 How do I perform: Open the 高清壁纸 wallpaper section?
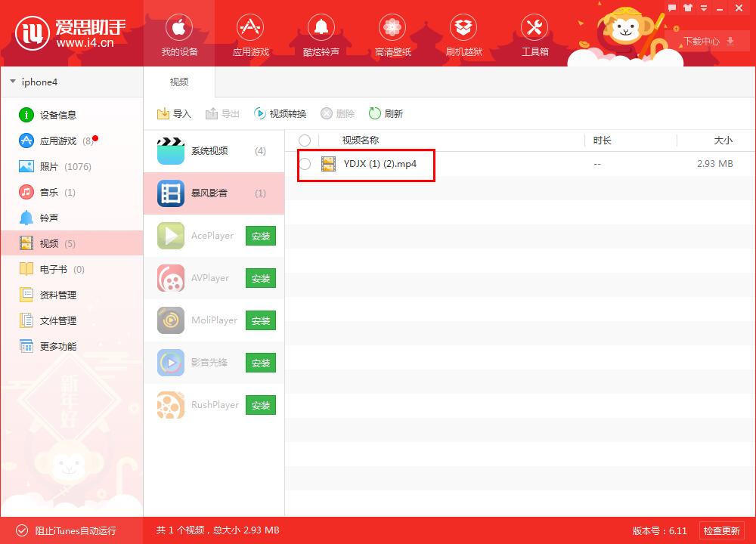pos(392,34)
